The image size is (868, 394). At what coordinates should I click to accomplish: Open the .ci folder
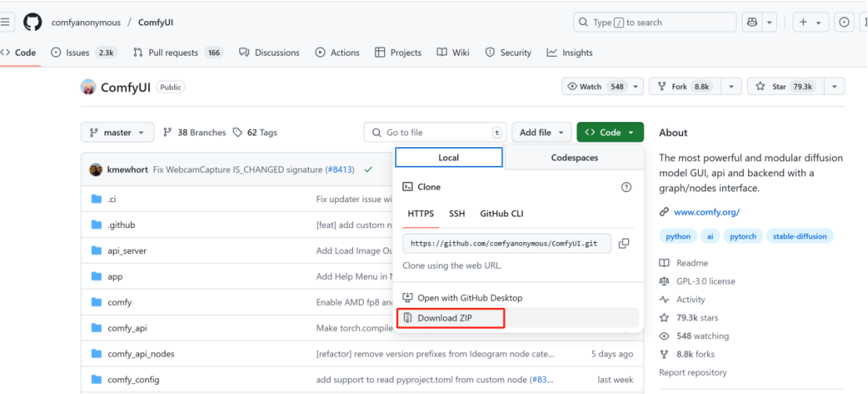point(111,199)
